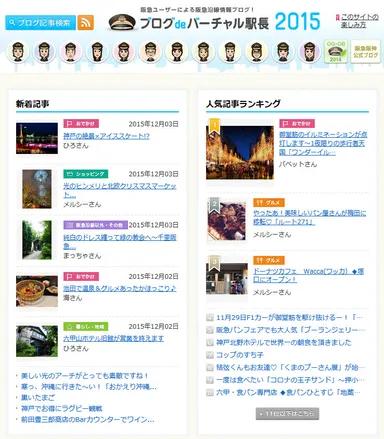Open food bowl thumbnail for 池田で温泉 article
Screen dimensions: 384x439
(x=37, y=291)
